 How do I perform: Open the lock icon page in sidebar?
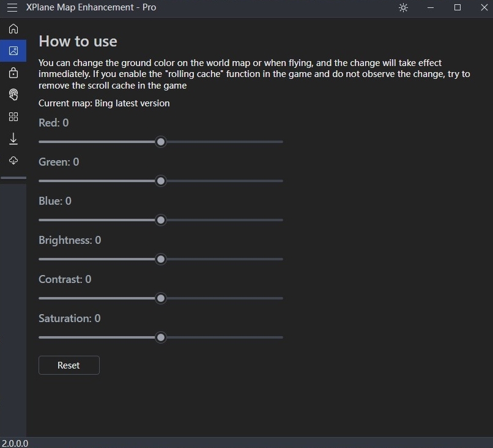tap(13, 73)
